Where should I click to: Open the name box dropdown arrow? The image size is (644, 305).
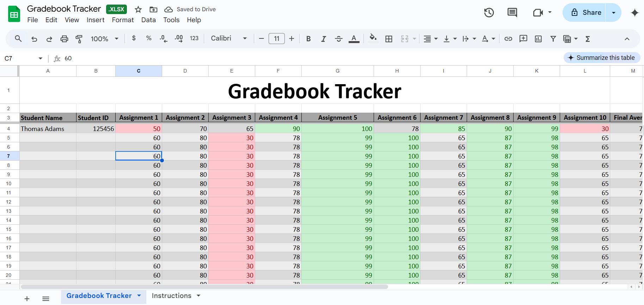click(41, 58)
